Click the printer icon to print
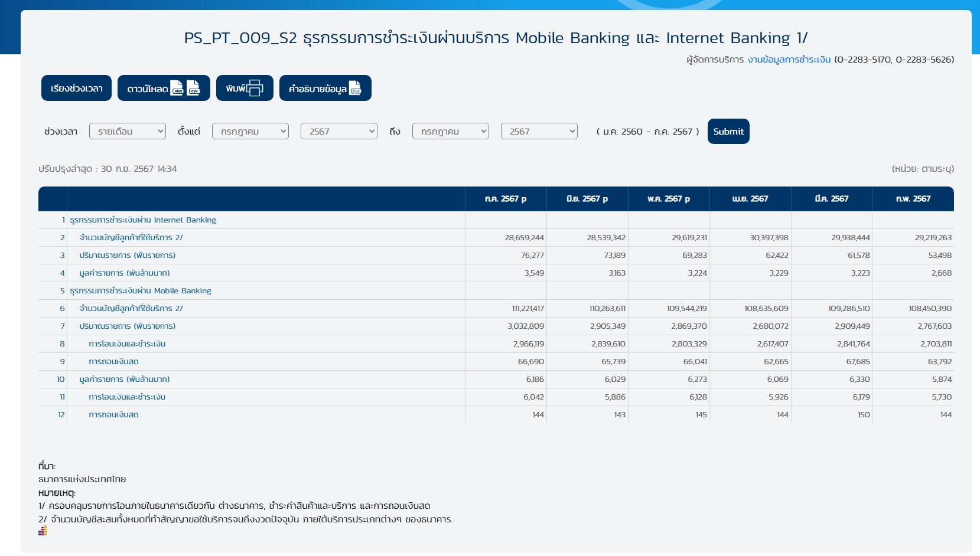The width and height of the screenshot is (980, 556). (255, 88)
